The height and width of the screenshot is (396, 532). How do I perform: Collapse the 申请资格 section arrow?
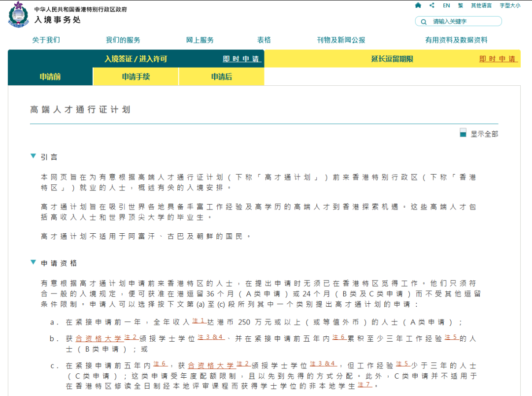33,262
